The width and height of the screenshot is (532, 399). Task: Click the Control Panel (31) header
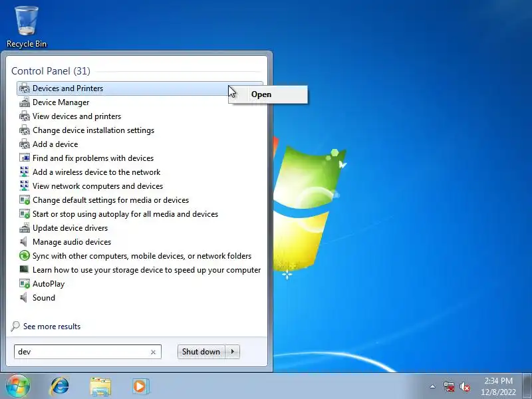tap(51, 71)
